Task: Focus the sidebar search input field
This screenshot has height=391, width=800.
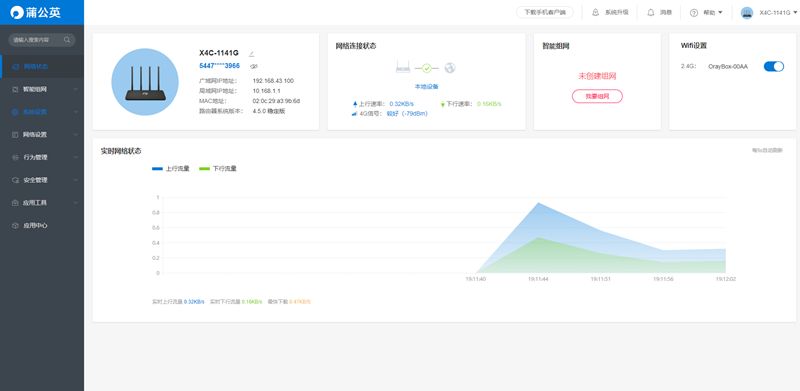Action: pyautogui.click(x=42, y=40)
